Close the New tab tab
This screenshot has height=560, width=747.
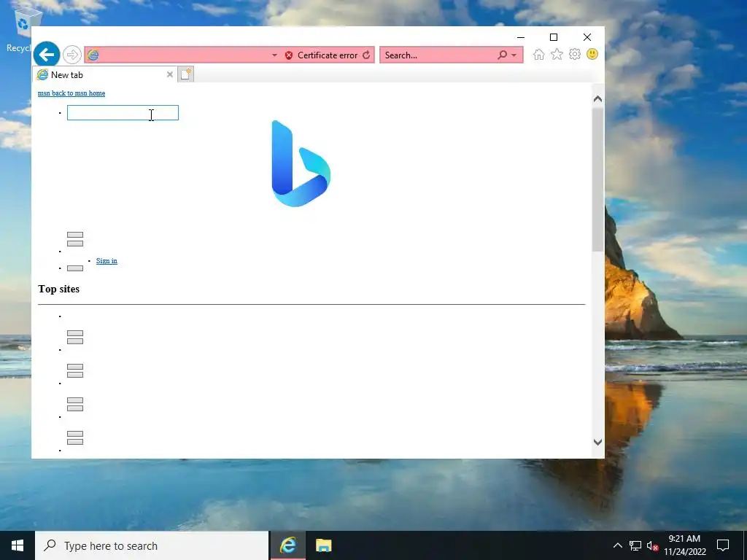point(169,75)
